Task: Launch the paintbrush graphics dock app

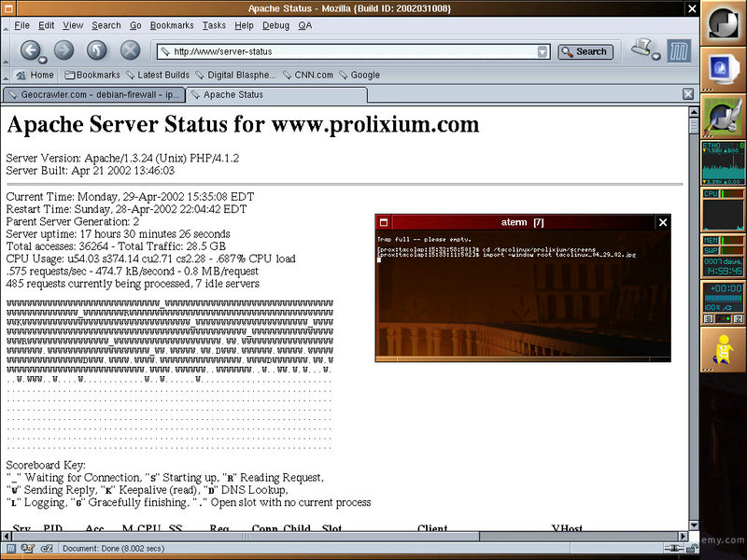Action: 723,117
